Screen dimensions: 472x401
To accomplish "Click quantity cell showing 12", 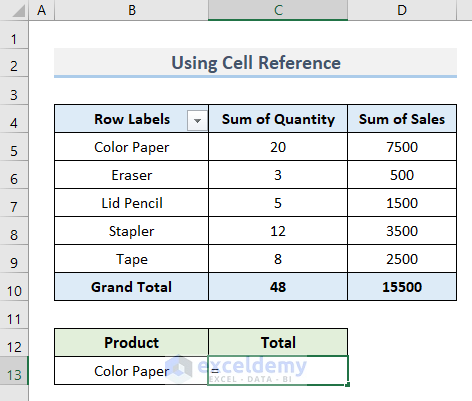I will point(278,231).
